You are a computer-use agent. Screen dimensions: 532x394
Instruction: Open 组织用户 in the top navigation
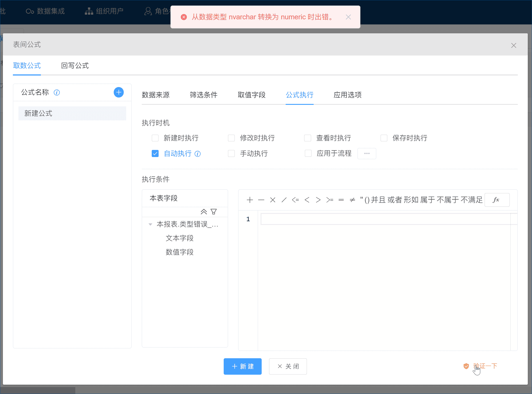[104, 11]
